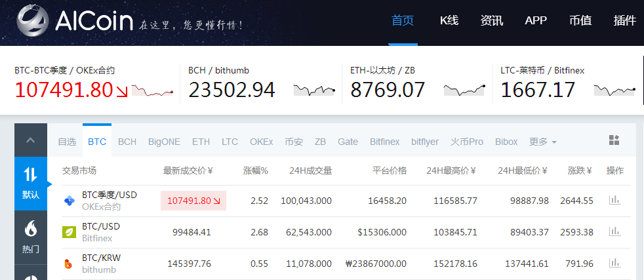Open 币值 in top navigation
This screenshot has height=280, width=644.
580,20
